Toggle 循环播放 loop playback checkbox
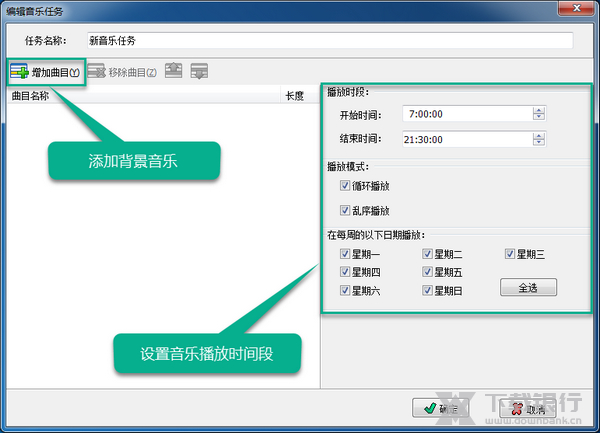This screenshot has height=433, width=600. [x=345, y=186]
